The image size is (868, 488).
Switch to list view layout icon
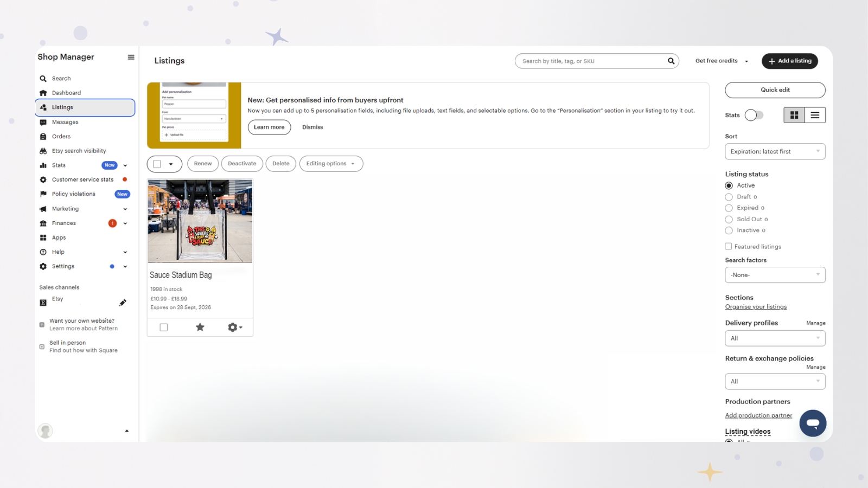pos(815,115)
